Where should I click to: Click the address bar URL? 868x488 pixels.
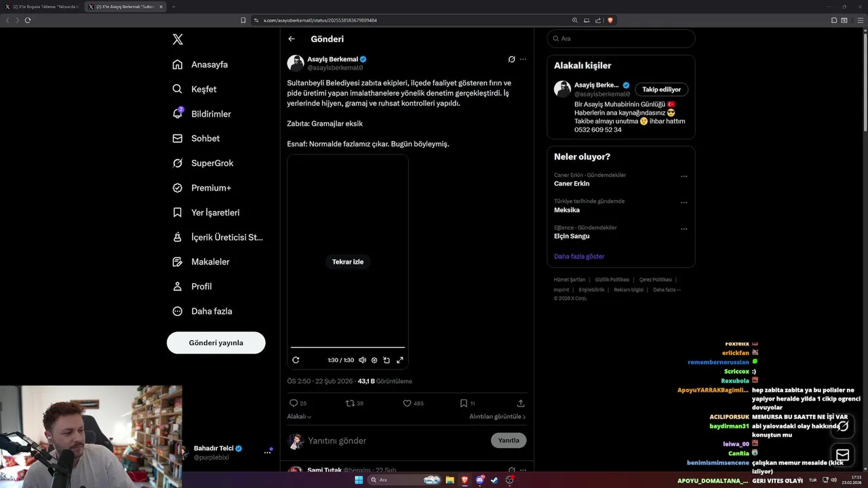320,20
